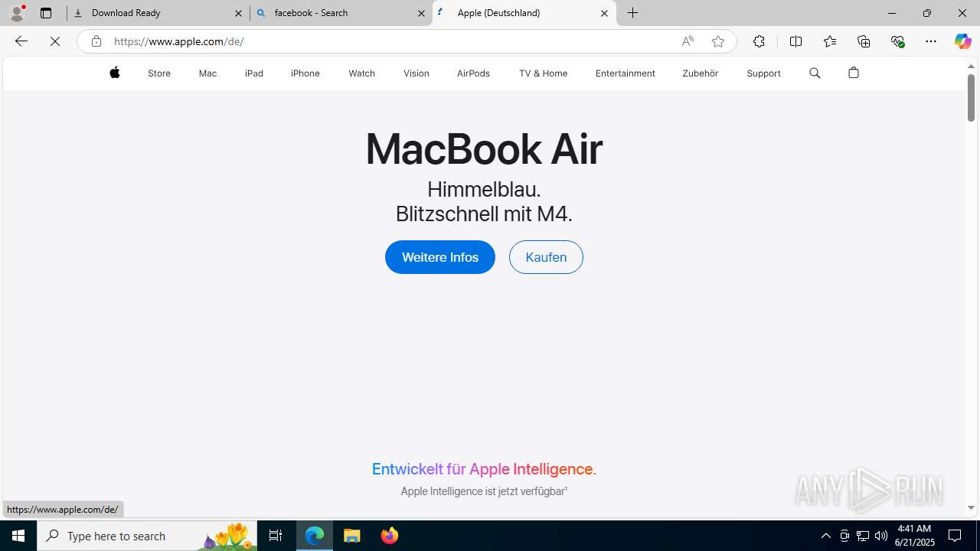The height and width of the screenshot is (551, 980).
Task: Open the Apple site search magnifier
Action: click(815, 73)
